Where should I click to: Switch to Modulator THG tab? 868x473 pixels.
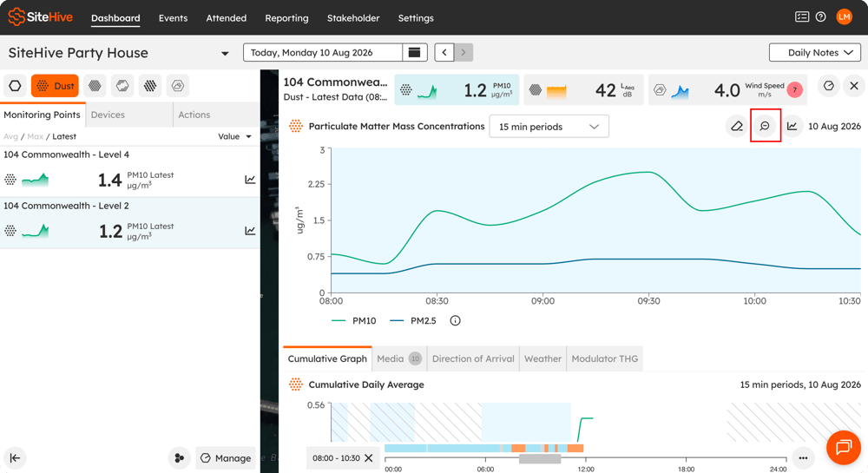604,358
